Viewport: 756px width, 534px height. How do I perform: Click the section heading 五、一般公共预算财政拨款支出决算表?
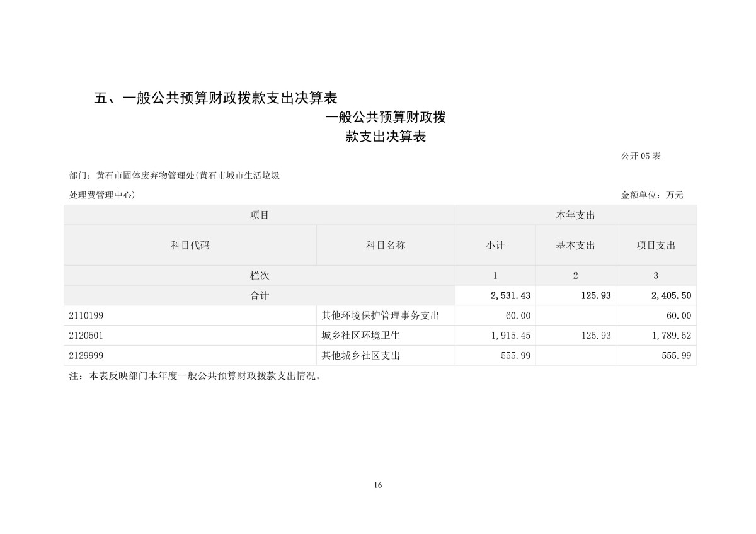[215, 98]
